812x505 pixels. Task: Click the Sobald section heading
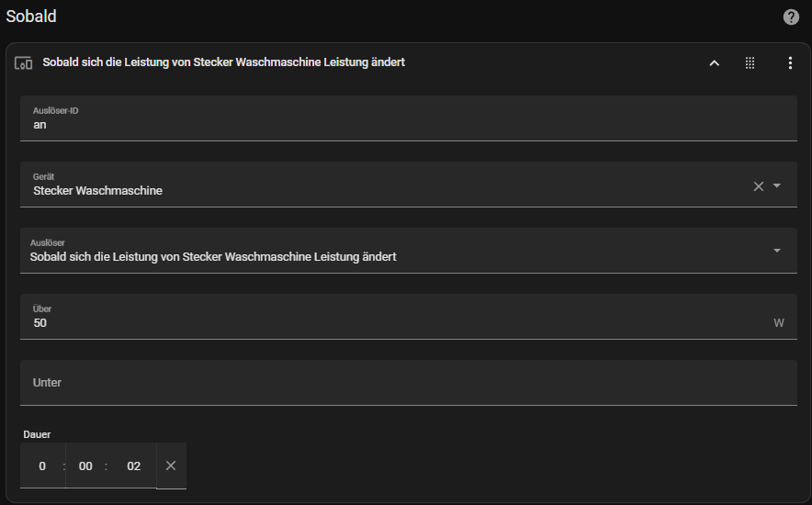(31, 17)
